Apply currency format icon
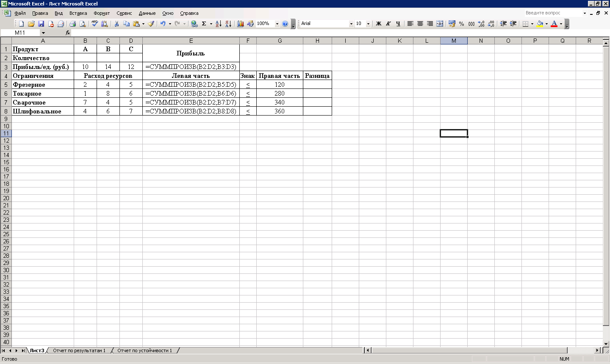This screenshot has height=364, width=610. 452,24
